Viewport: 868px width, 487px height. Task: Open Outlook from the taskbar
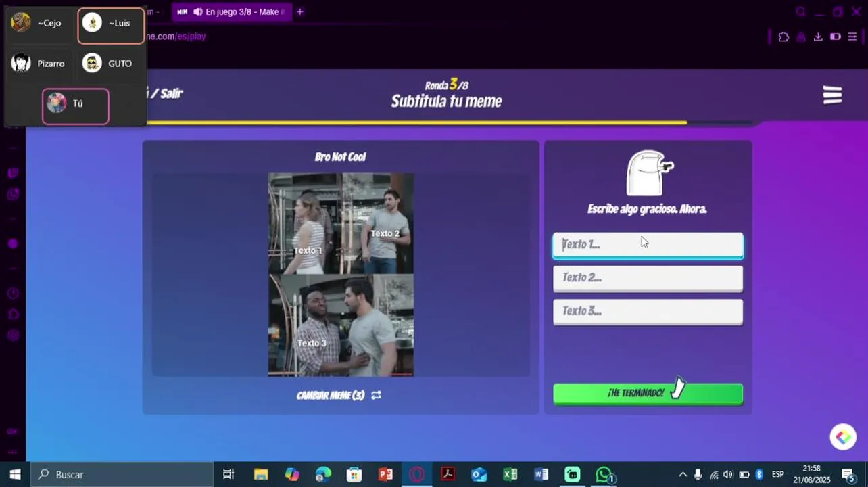(479, 474)
